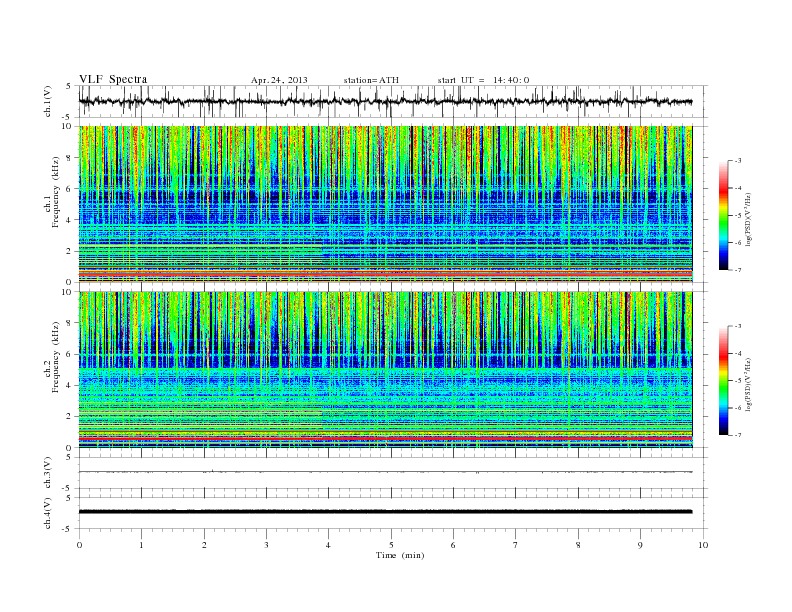The height and width of the screenshot is (612, 792).
Task: Click the "-4" tick on ch.2 colorbar
Action: pos(738,353)
